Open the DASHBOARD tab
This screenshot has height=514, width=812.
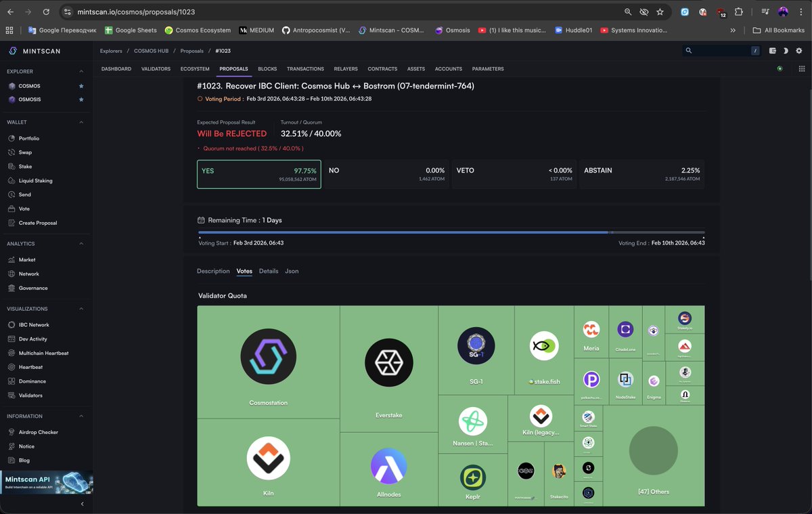coord(116,69)
